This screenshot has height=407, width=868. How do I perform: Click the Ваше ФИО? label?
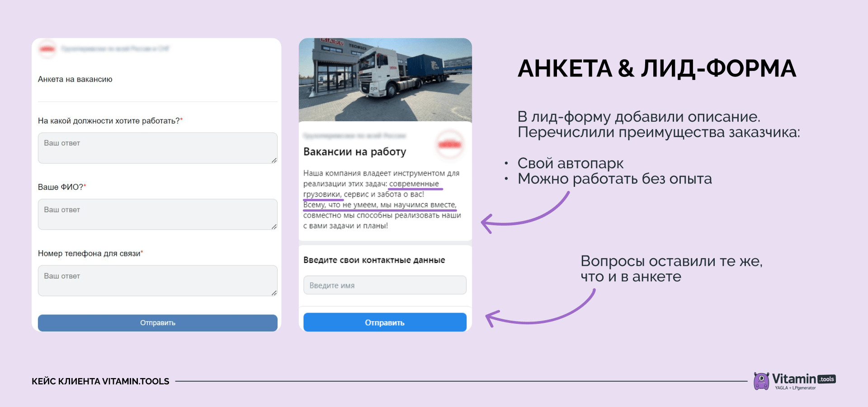(62, 187)
